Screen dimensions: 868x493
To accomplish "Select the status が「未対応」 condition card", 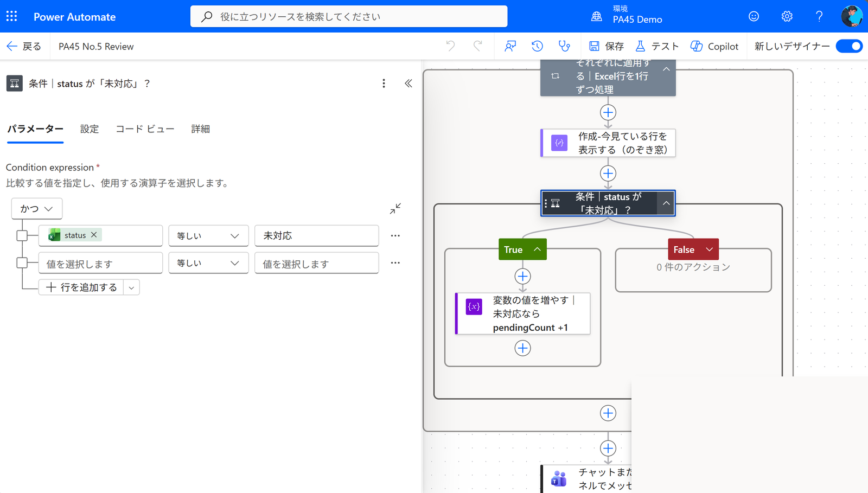I will (x=608, y=203).
